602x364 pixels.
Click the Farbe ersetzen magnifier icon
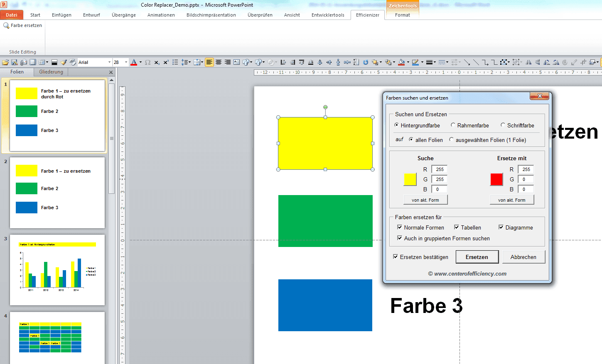6,25
